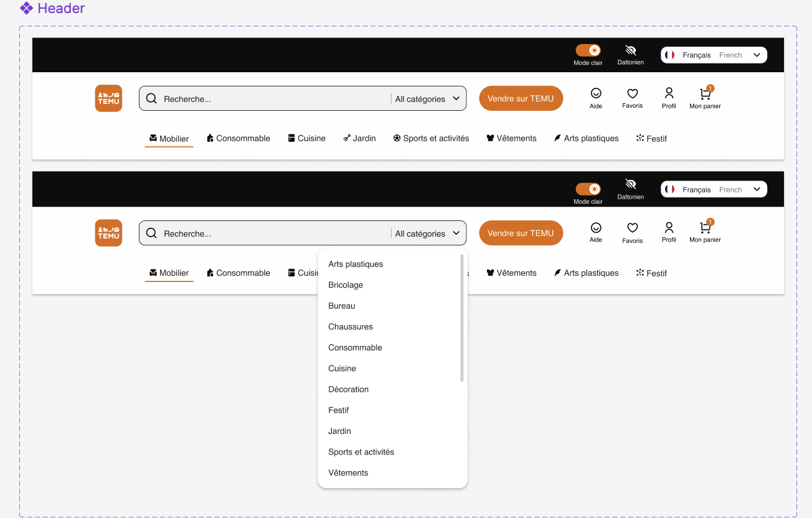812x518 pixels.
Task: Switch off Mode clair in the lower header
Action: point(588,189)
